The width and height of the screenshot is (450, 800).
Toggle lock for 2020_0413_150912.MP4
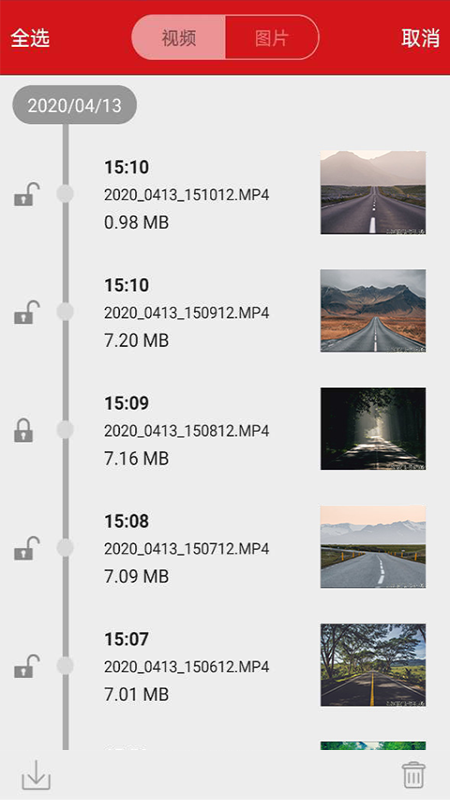pos(27,312)
